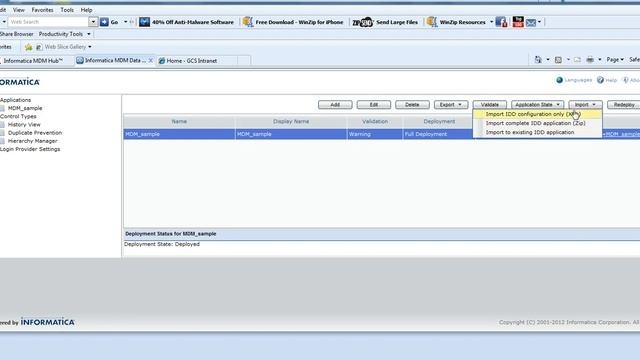The height and width of the screenshot is (360, 640).
Task: Open the WinZip Resources dropdown arrow
Action: (x=491, y=22)
